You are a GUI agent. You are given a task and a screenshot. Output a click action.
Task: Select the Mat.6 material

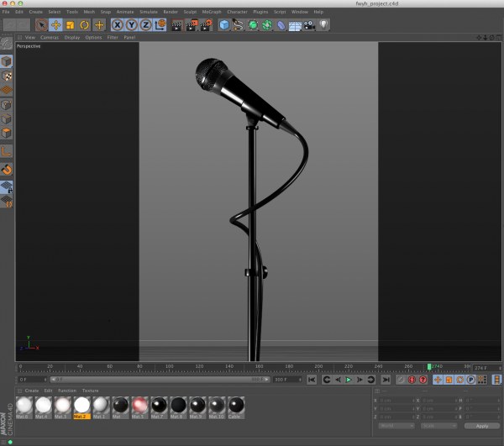[24, 407]
